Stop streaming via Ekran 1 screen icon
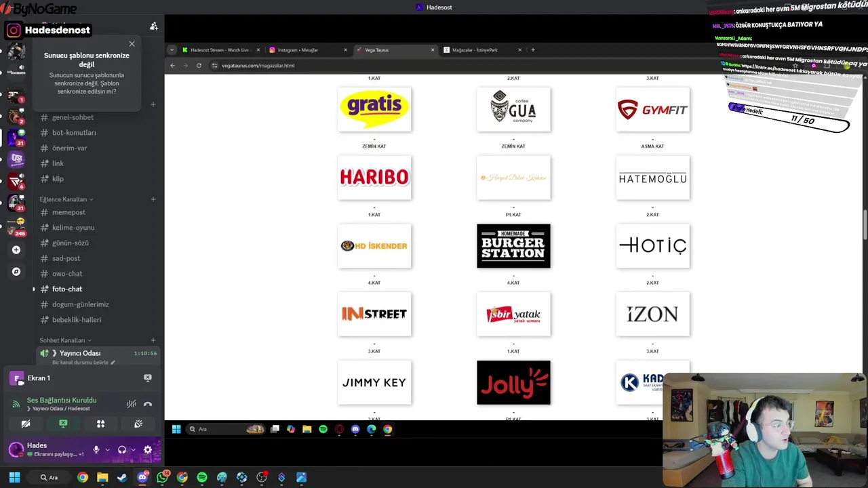Image resolution: width=868 pixels, height=488 pixels. 148,378
